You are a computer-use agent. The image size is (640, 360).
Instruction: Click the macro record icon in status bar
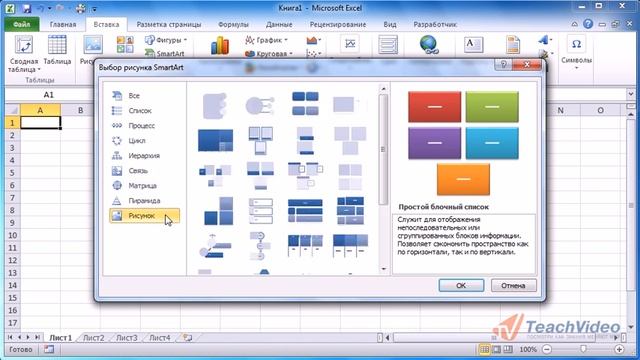click(49, 349)
